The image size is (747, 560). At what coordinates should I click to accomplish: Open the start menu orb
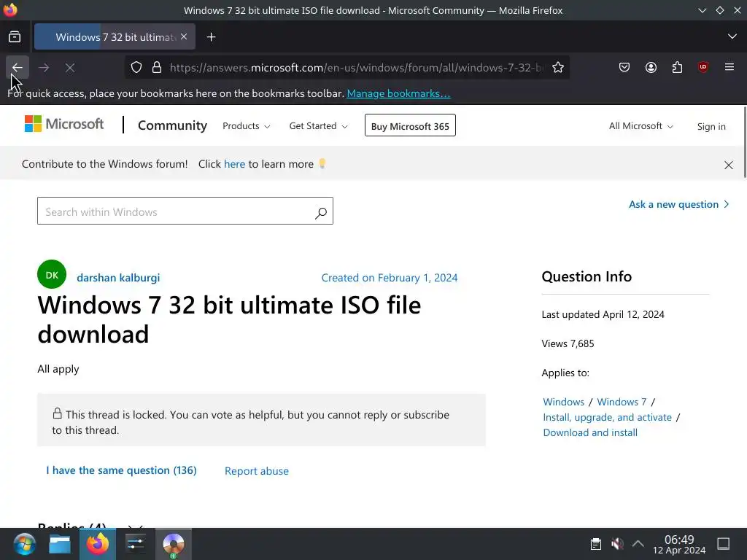[x=24, y=544]
